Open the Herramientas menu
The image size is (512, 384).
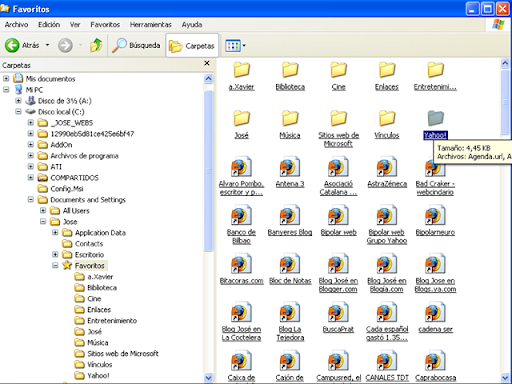tap(151, 25)
